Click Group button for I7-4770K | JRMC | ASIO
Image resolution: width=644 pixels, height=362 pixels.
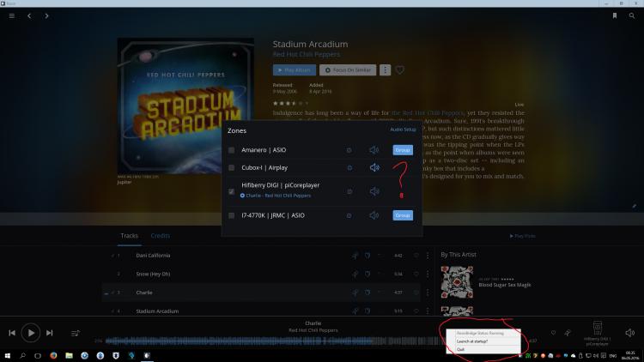coord(403,215)
